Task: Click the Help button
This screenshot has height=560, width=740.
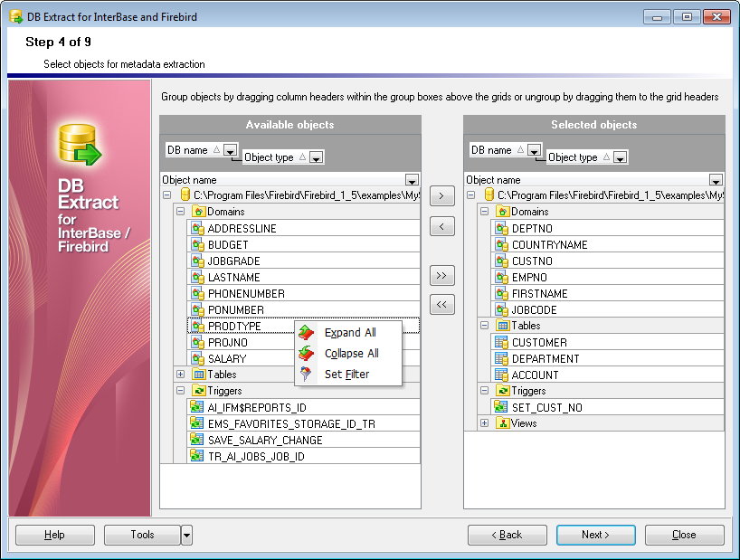Action: click(54, 535)
